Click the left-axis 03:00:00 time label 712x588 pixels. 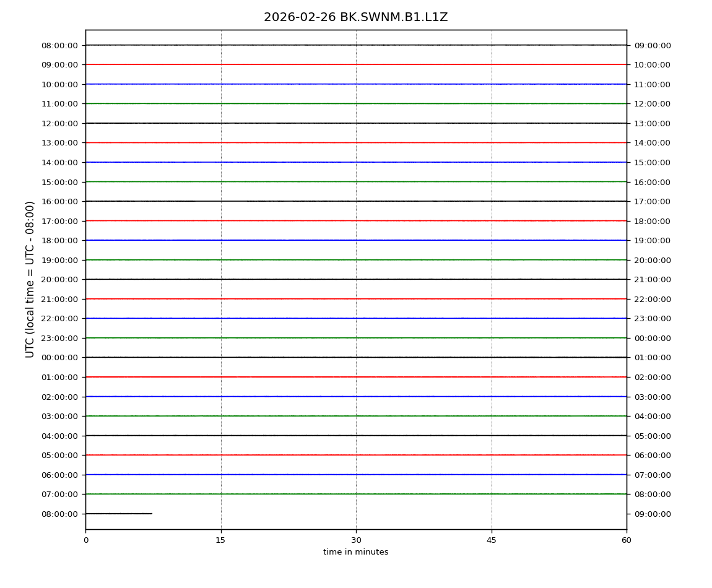[x=60, y=416]
